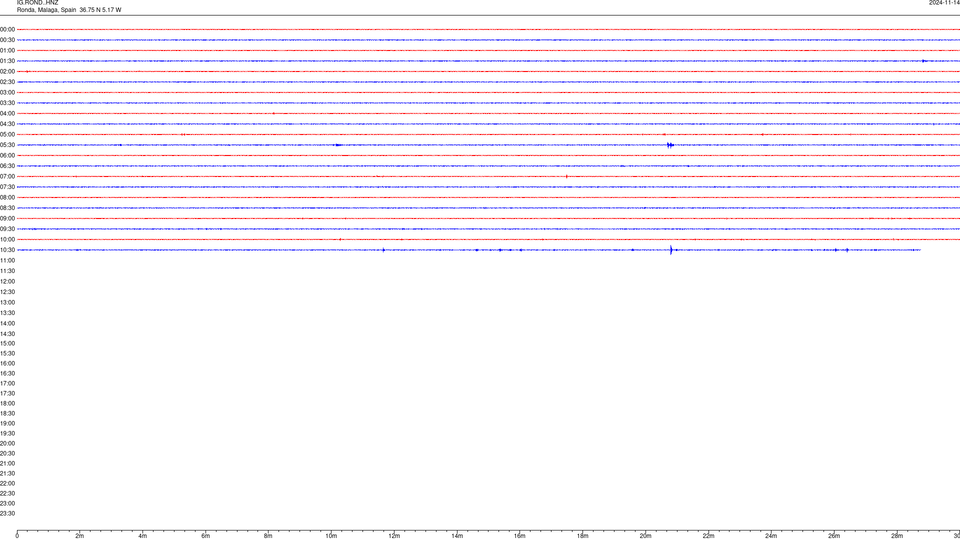
Task: Click the '22m' axis tick label
Action: [708, 536]
